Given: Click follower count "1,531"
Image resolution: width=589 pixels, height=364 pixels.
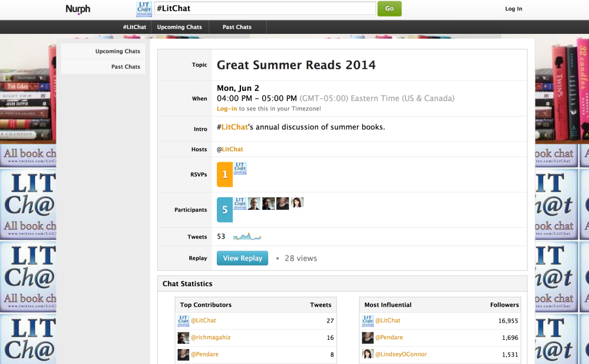Looking at the screenshot, I should pos(510,355).
